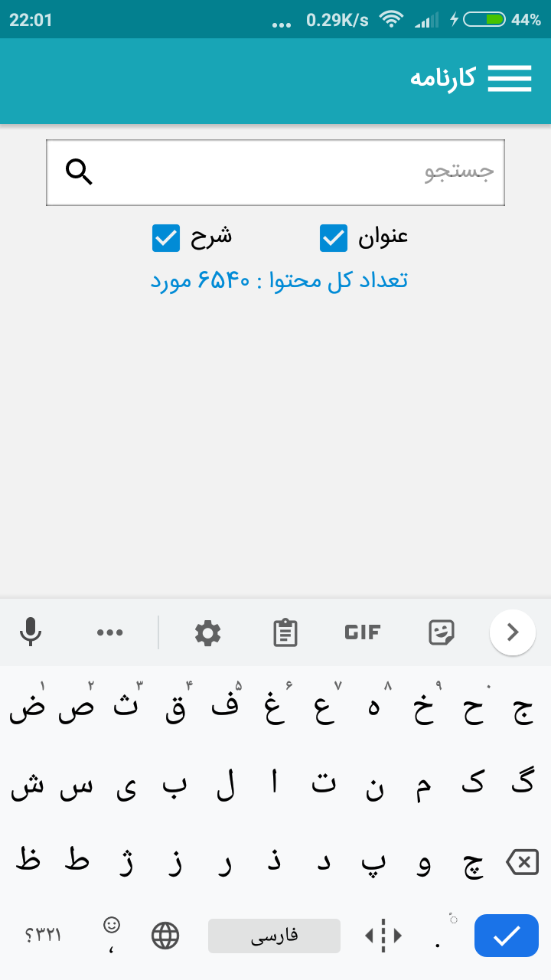Collapse the keyboard toolbar with the chevron
This screenshot has height=980, width=551.
coord(512,632)
